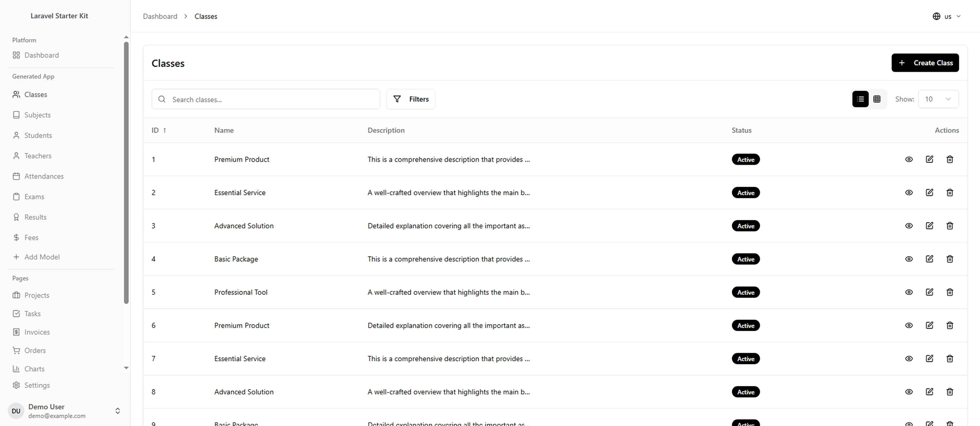
Task: Edit class 6 Premium Product
Action: click(929, 325)
